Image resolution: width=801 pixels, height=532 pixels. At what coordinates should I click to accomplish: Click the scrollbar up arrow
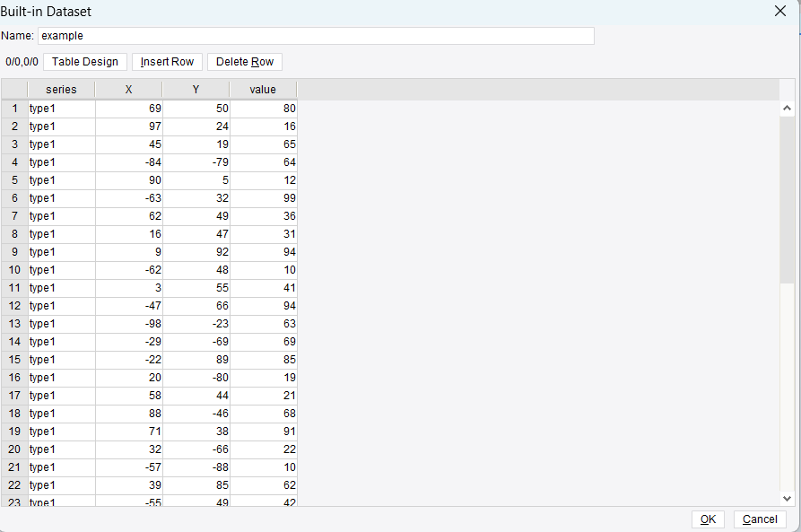click(x=787, y=109)
